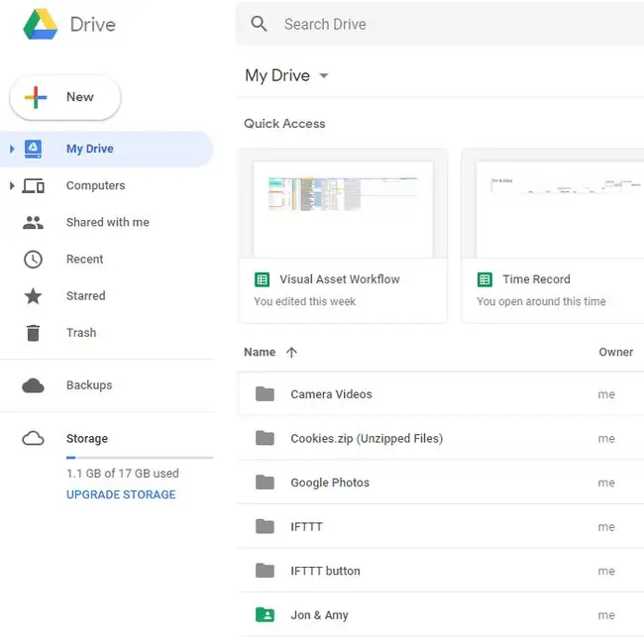Click the Visual Asset Workflow file title
Screen dimensions: 644x644
(x=340, y=279)
